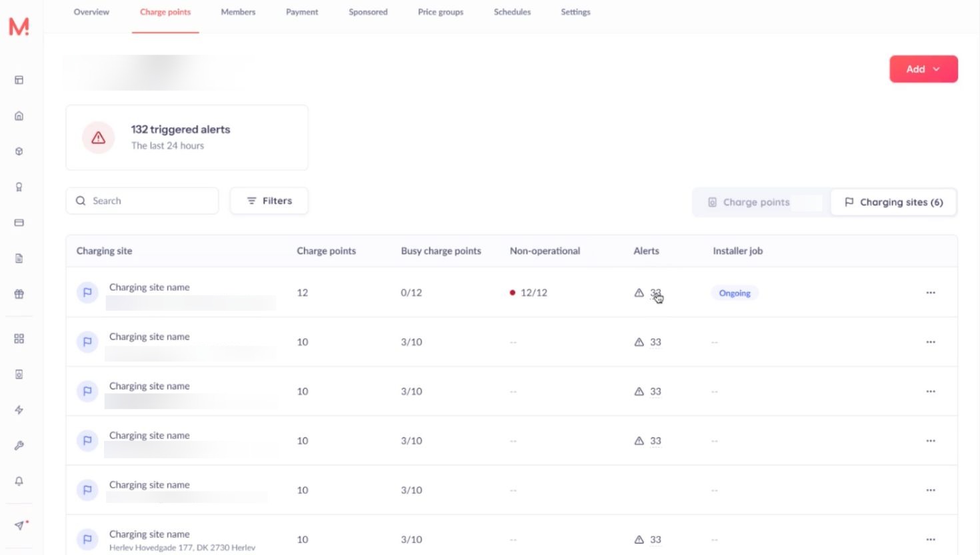Click the alert count 33 in Herlev row

tap(655, 540)
